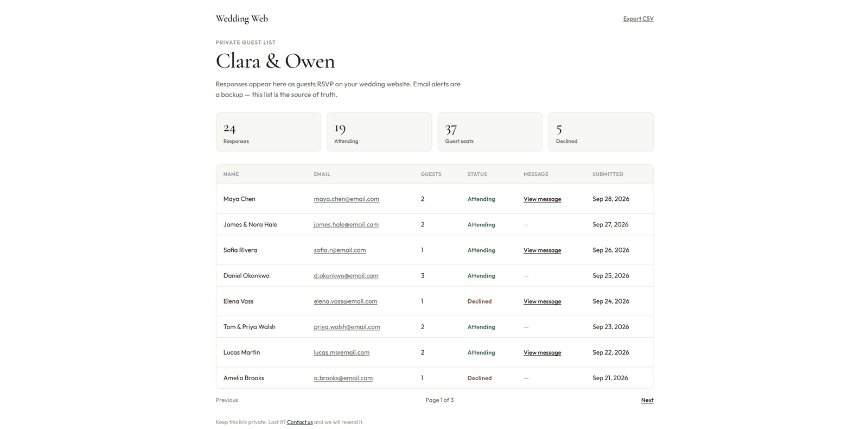Click the SUBMITTED column header
Viewport: 868px width, 429px height.
tap(608, 174)
